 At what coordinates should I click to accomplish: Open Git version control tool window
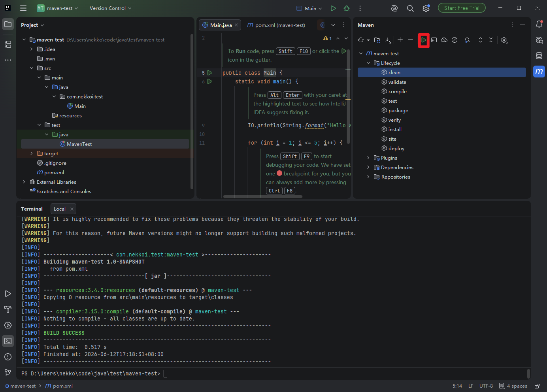pos(8,373)
